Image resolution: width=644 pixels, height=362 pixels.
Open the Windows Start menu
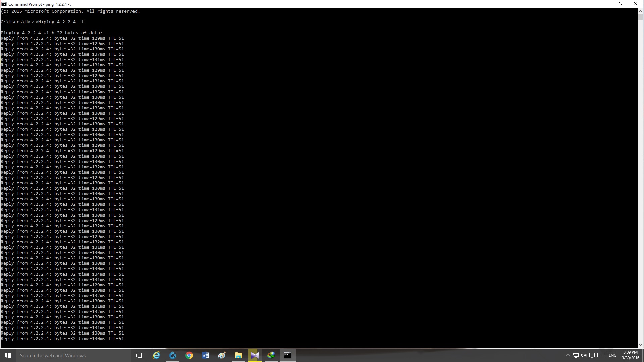pos(8,355)
